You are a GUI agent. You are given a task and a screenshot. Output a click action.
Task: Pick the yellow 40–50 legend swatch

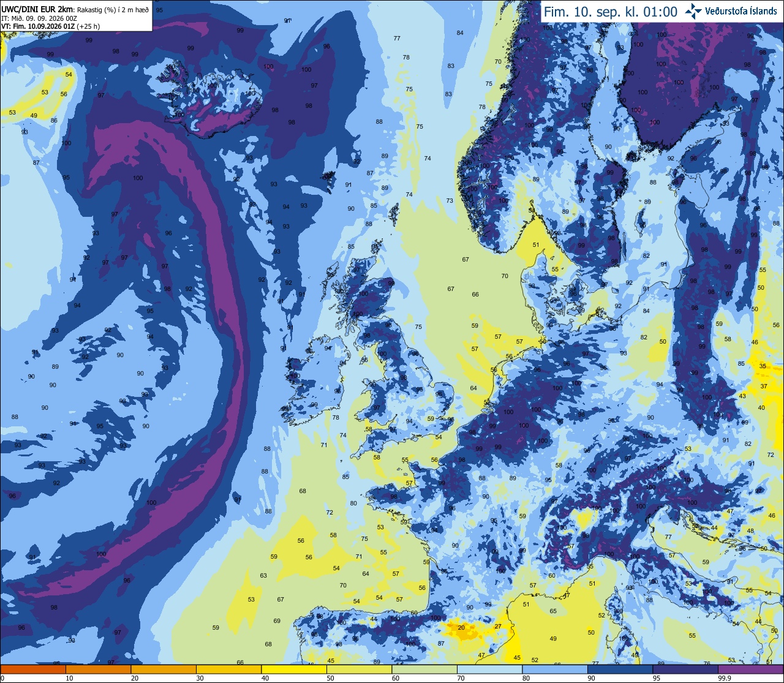294,669
